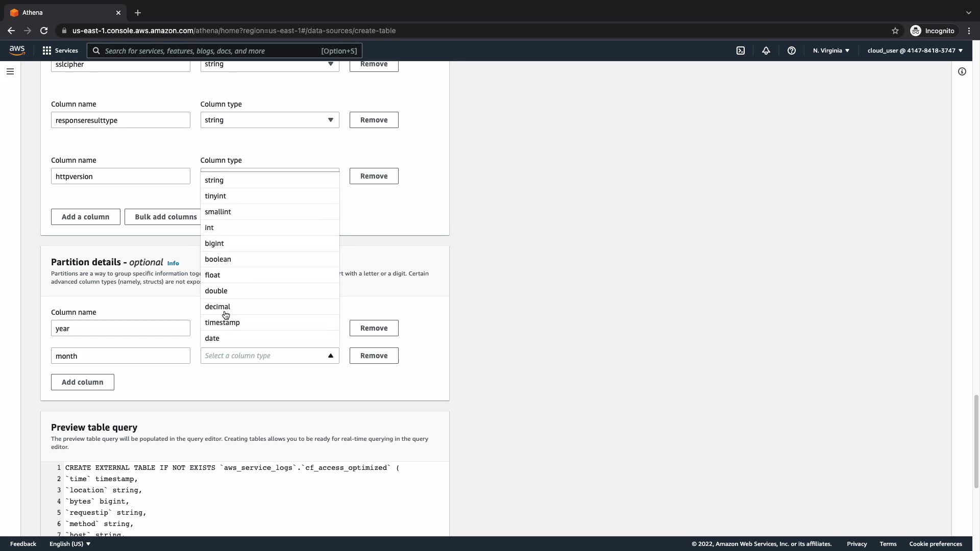
Task: Open the cloud_user account menu
Action: [915, 51]
